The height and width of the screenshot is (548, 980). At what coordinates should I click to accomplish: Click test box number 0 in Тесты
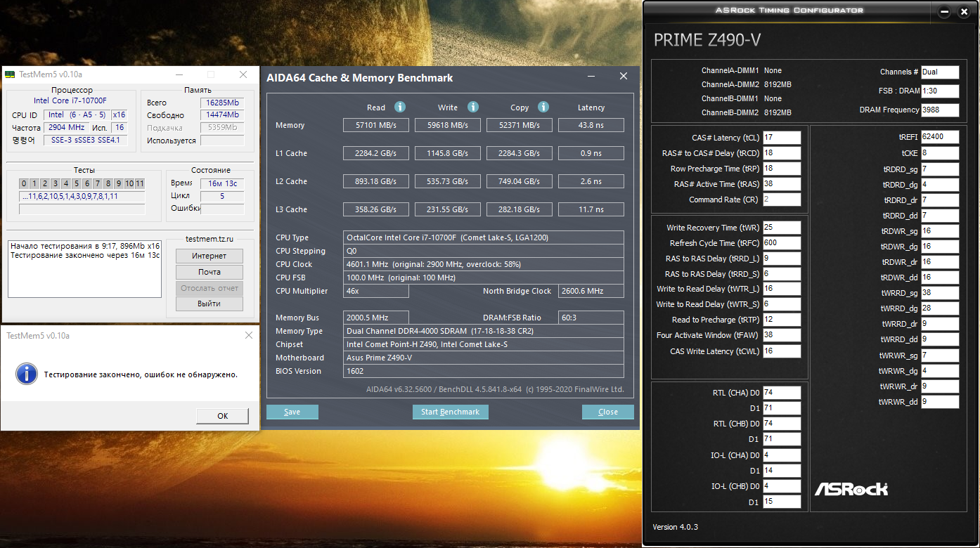point(24,183)
